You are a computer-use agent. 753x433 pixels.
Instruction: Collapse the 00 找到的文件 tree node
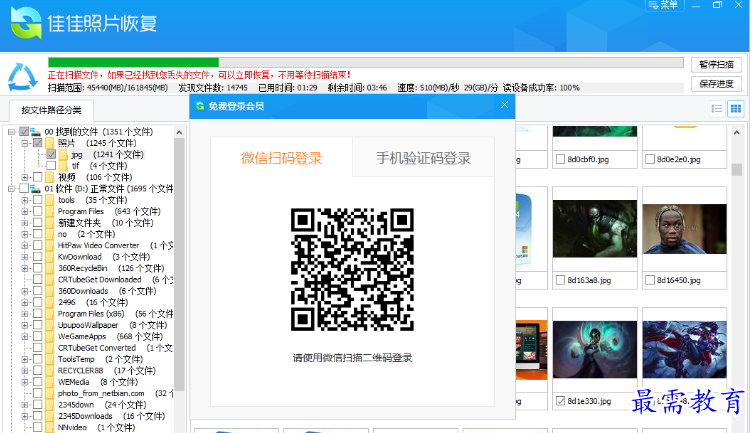11,132
